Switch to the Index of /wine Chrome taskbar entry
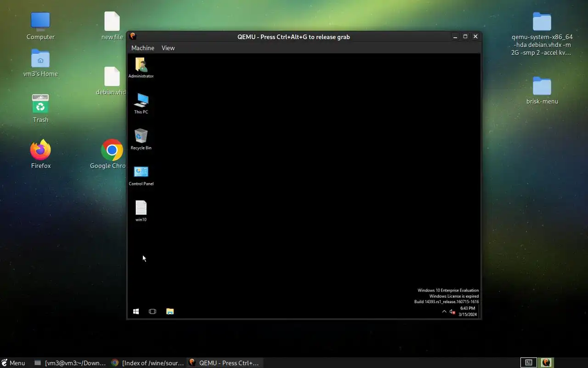The width and height of the screenshot is (588, 368). pyautogui.click(x=148, y=363)
